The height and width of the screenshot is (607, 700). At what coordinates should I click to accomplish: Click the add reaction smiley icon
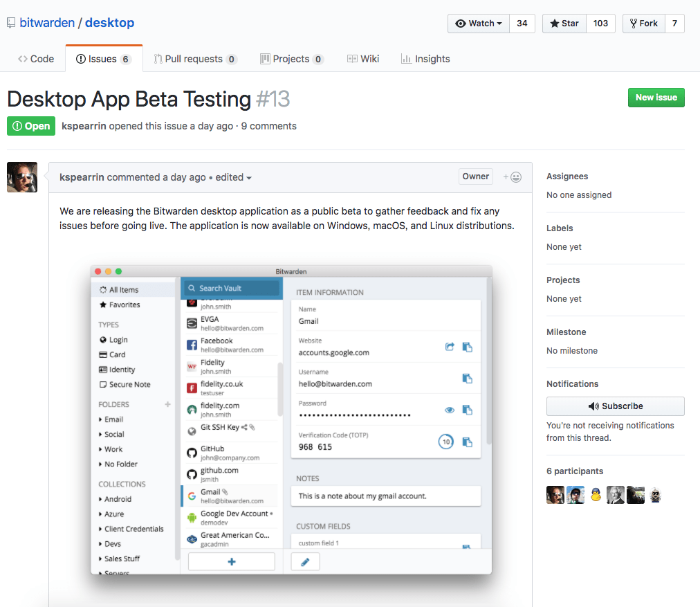click(x=513, y=177)
